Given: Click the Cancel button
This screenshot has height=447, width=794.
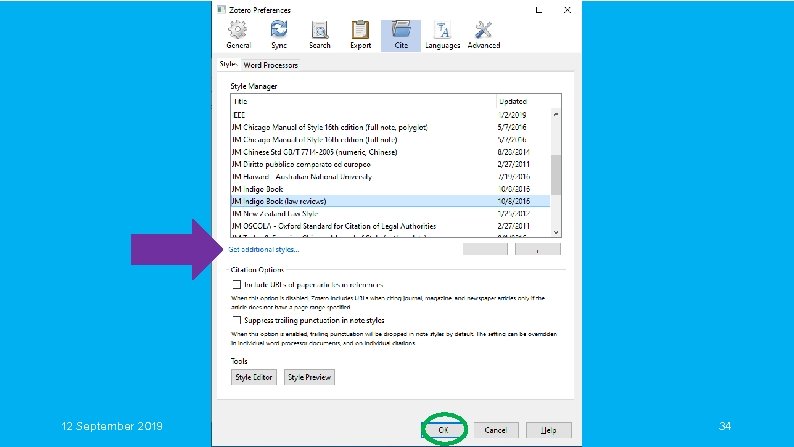Looking at the screenshot, I should 495,430.
